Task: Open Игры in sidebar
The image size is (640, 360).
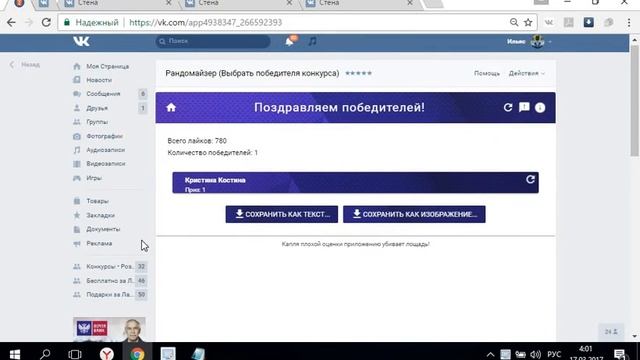Action: (94, 178)
